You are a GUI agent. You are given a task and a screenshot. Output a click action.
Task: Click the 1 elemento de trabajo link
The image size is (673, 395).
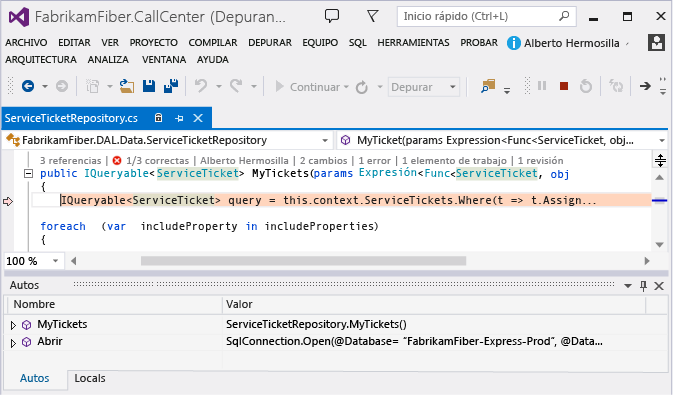click(x=454, y=161)
